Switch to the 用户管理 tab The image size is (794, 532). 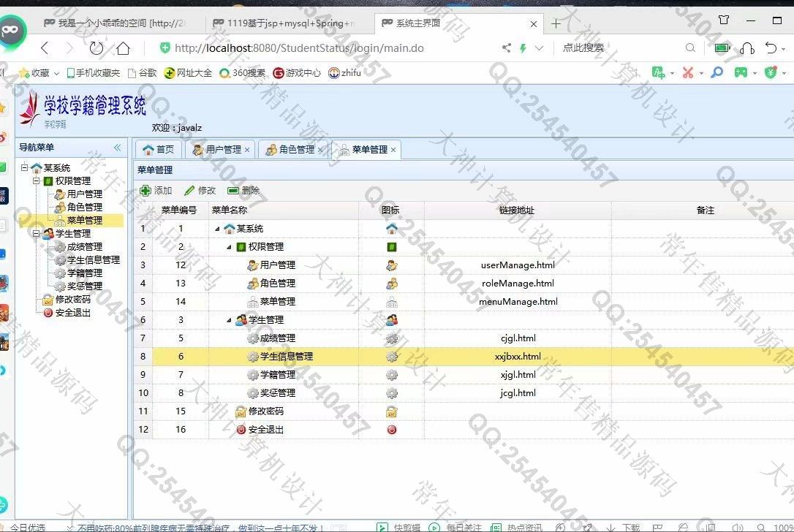point(217,150)
